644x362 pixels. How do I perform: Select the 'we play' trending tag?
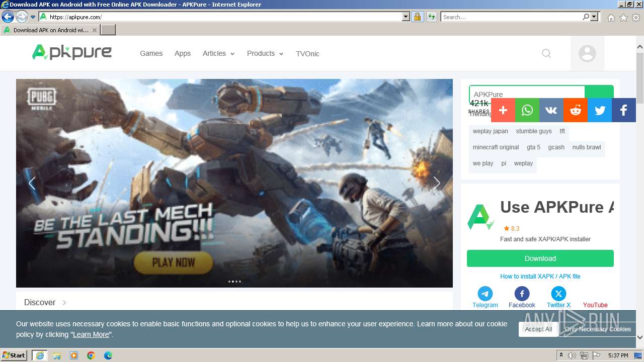pos(483,163)
